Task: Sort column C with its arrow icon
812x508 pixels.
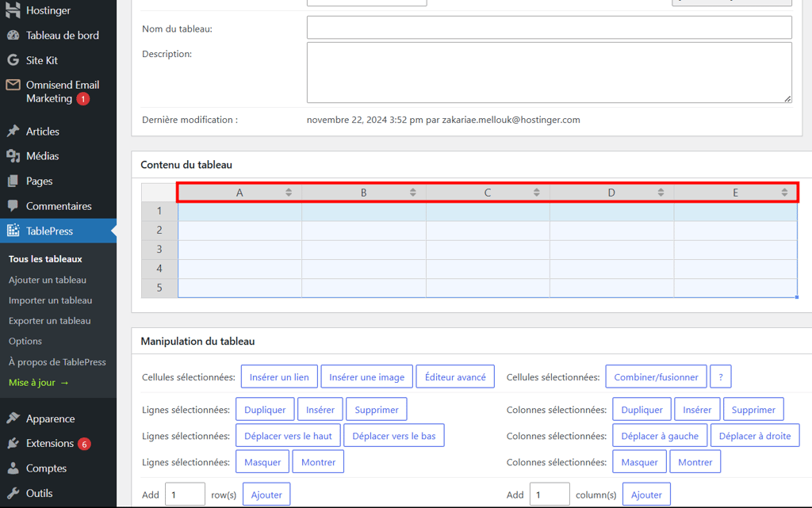Action: 537,193
